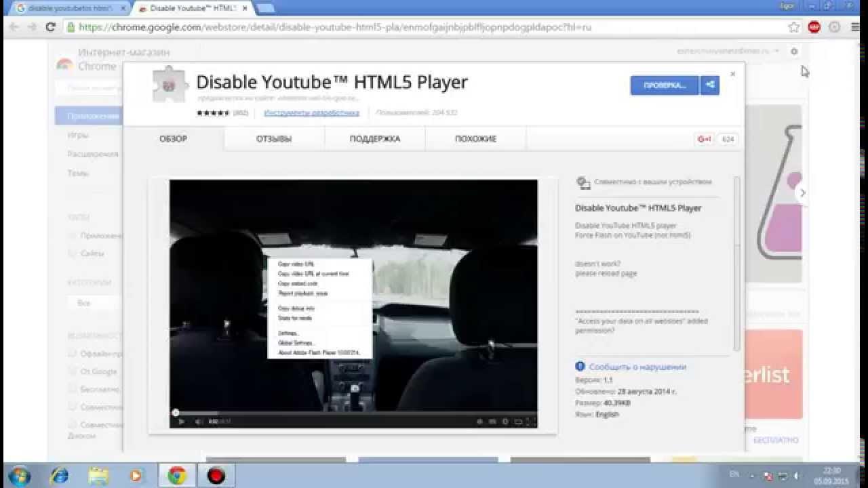Open the Инструменты разработчика category link
Image resolution: width=868 pixels, height=488 pixels.
[x=311, y=113]
